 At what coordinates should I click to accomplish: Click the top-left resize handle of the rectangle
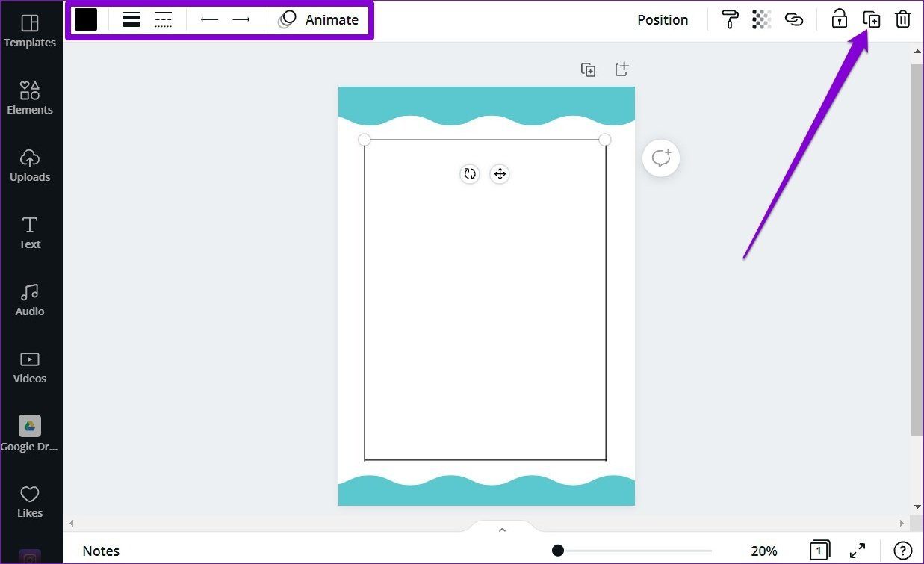tap(365, 140)
